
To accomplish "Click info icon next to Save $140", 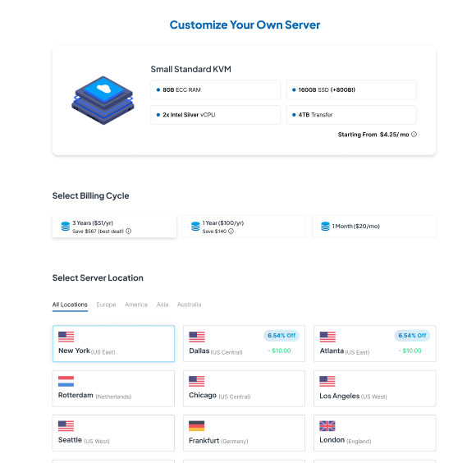I will click(x=231, y=231).
